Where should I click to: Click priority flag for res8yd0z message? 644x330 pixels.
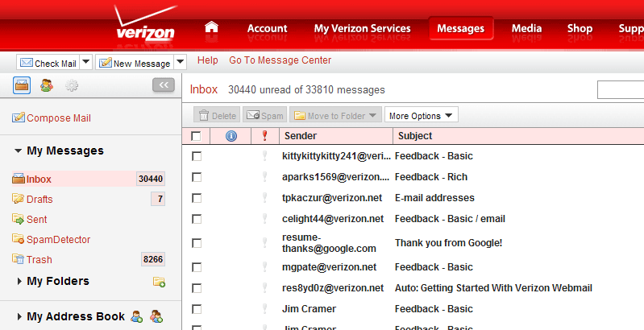[x=265, y=288]
